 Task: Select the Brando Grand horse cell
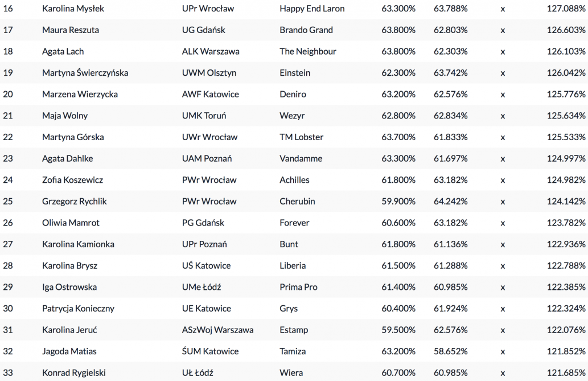click(306, 30)
